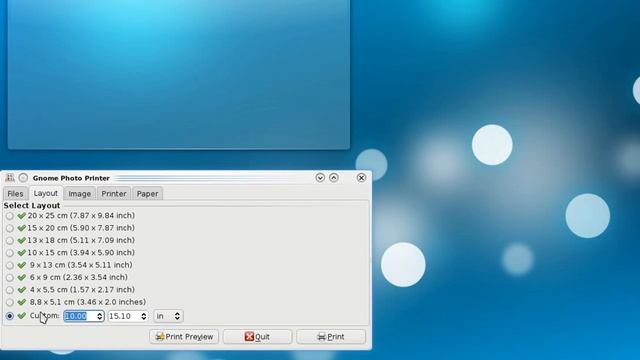Click the green checkmark next to 20 x 25 cm
This screenshot has width=640, height=360.
[22, 216]
